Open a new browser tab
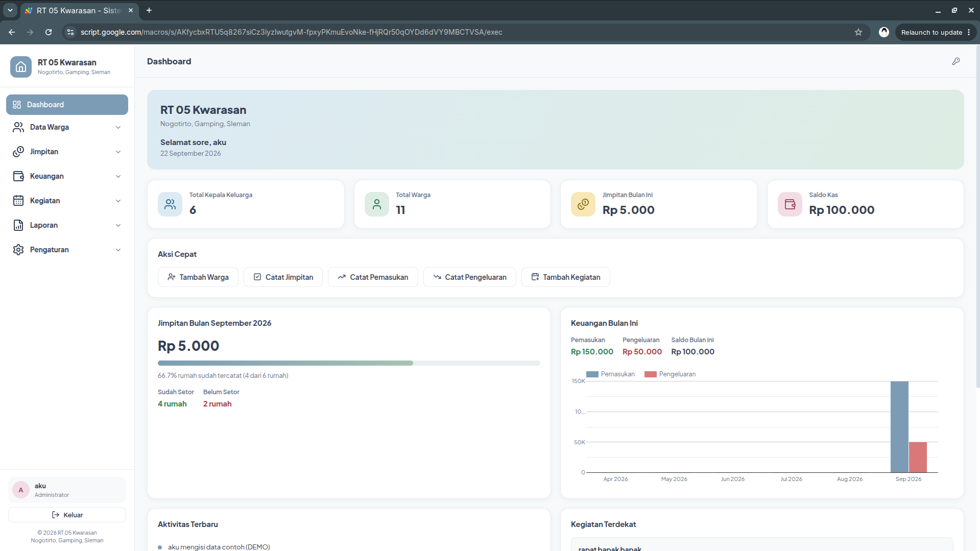 (x=149, y=10)
